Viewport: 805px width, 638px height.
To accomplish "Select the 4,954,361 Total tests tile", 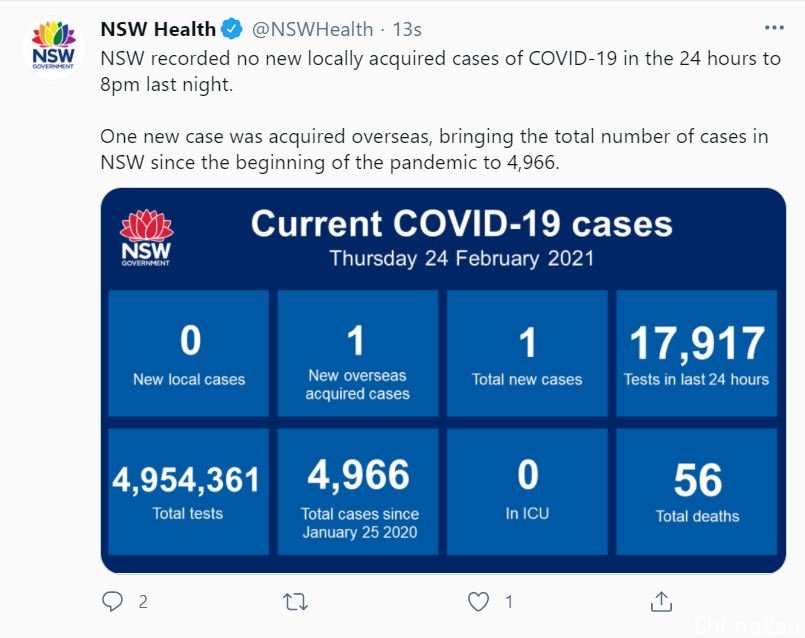I will click(188, 492).
